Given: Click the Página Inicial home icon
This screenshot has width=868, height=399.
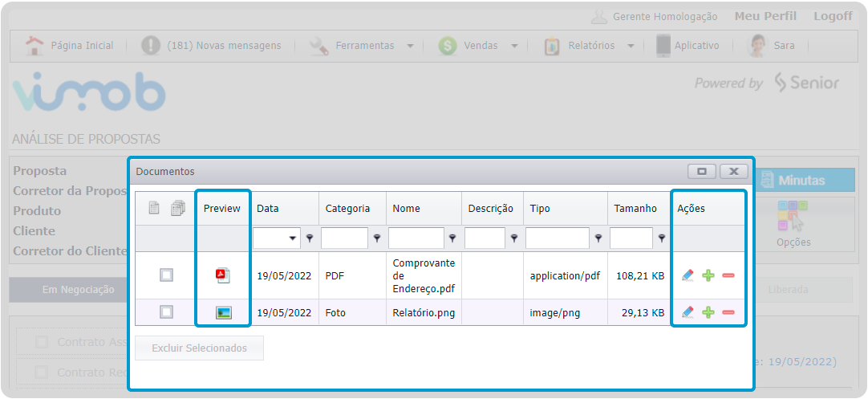Looking at the screenshot, I should [34, 46].
